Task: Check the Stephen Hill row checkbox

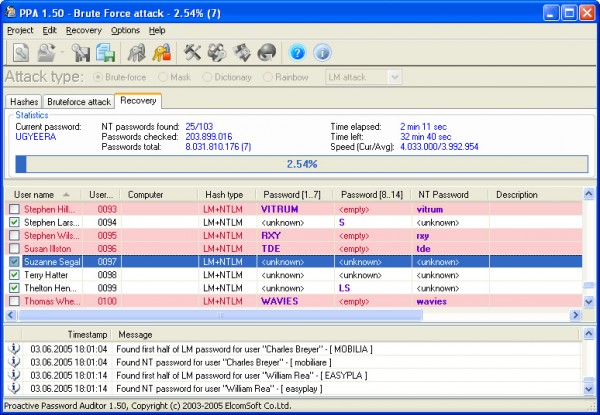Action: point(14,209)
